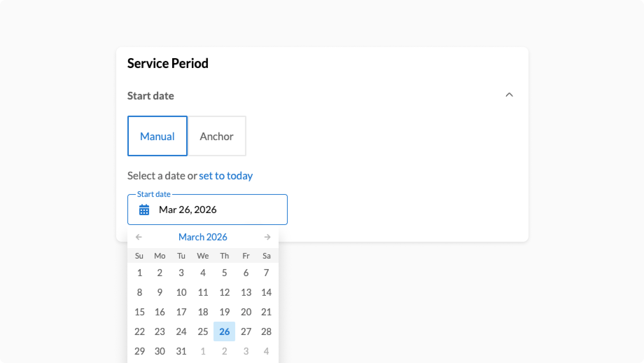This screenshot has width=644, height=363.
Task: Choose March 10 in the calendar grid
Action: pos(181,292)
